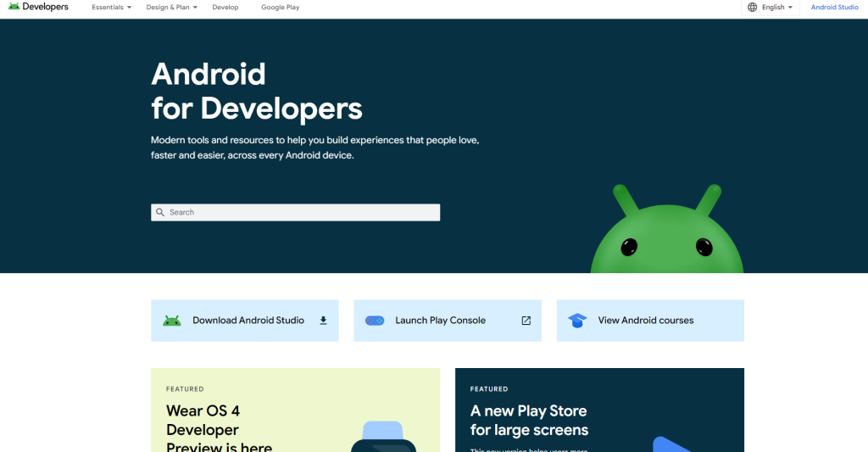Image resolution: width=868 pixels, height=452 pixels.
Task: Click the 'Modern tools and resources' tagline text
Action: coord(315,148)
